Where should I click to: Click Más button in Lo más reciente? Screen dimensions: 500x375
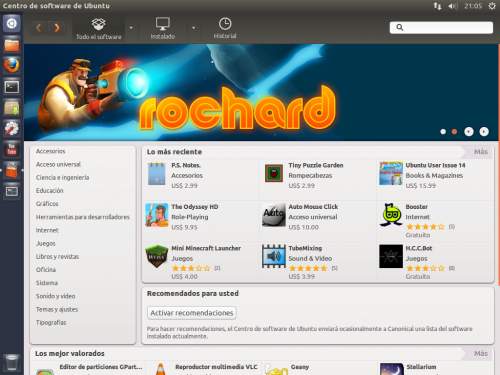[481, 152]
